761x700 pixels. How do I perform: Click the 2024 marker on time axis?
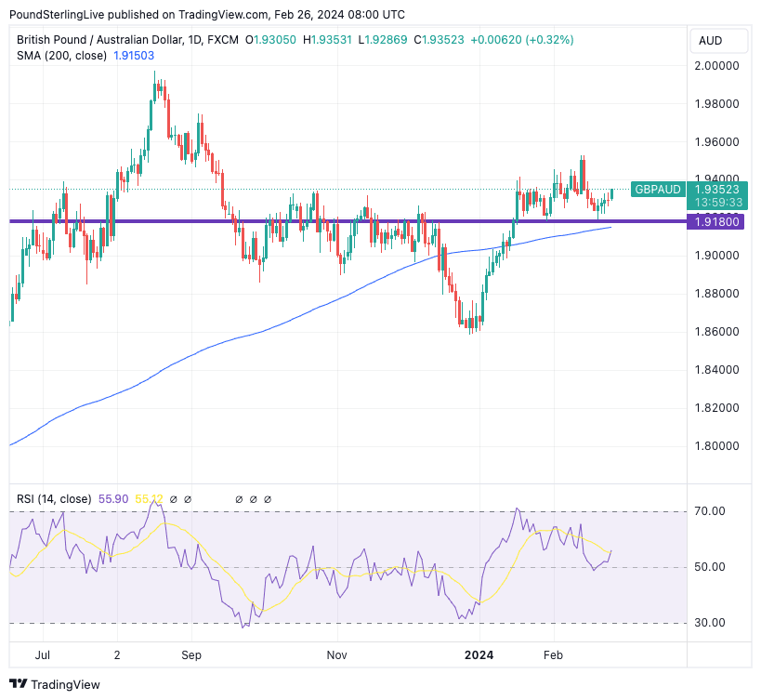click(x=479, y=654)
